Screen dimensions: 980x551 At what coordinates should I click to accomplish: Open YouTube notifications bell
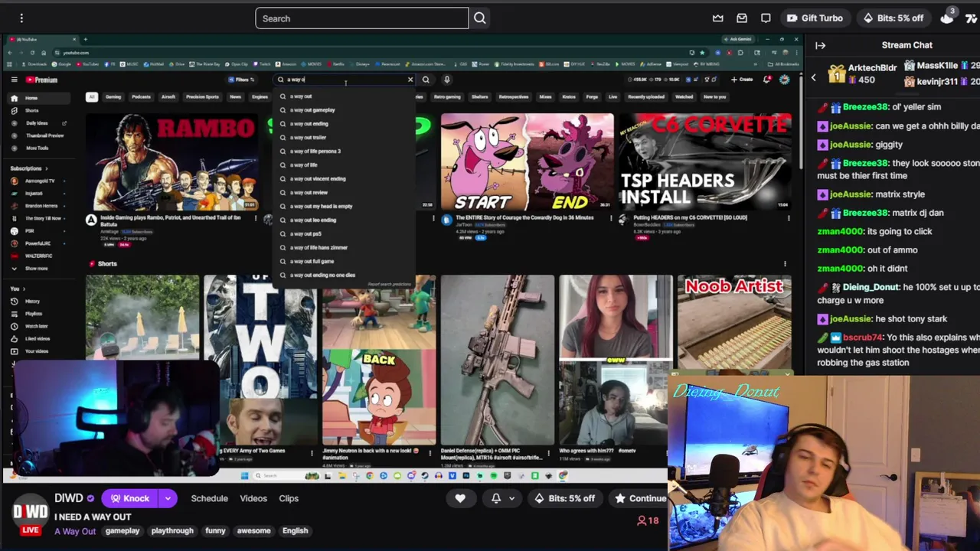point(767,80)
